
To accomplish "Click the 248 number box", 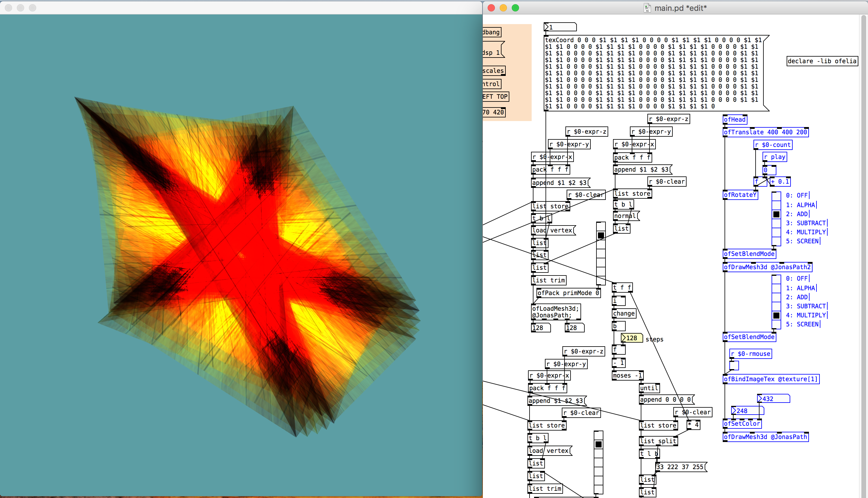I will pos(747,411).
